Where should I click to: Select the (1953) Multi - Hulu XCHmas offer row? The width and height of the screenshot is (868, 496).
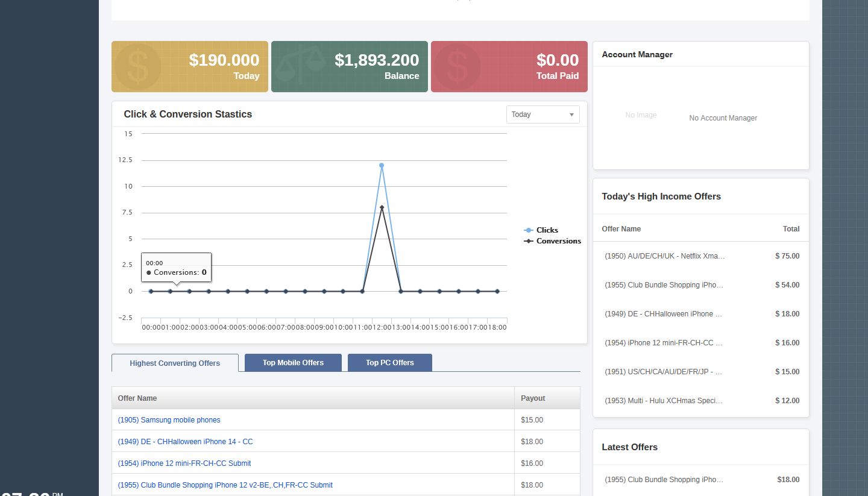point(701,401)
